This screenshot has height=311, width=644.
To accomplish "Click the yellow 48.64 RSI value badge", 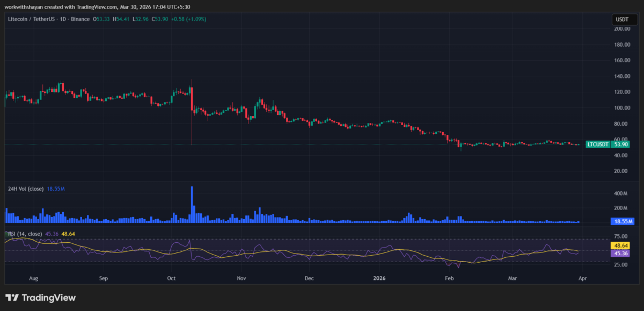I will (x=619, y=244).
